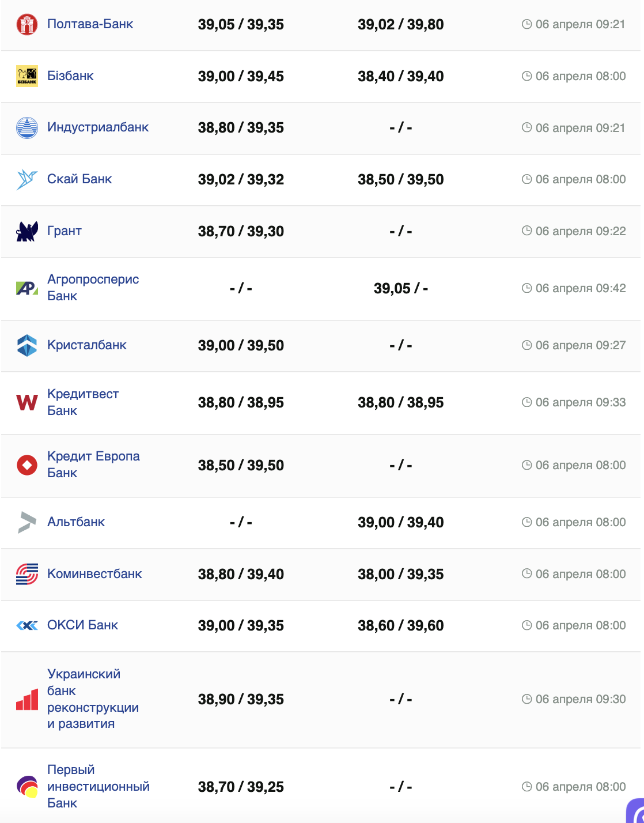Follow the Коминвестбанк name link
The image size is (644, 823).
[94, 574]
